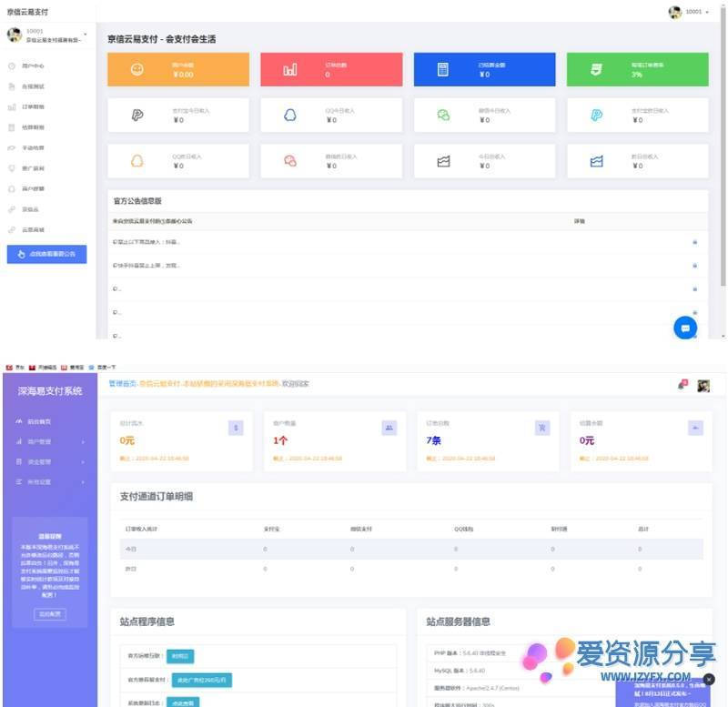The width and height of the screenshot is (728, 707).
Task: Click the first teal button under 站点程序信息
Action: coord(180,656)
